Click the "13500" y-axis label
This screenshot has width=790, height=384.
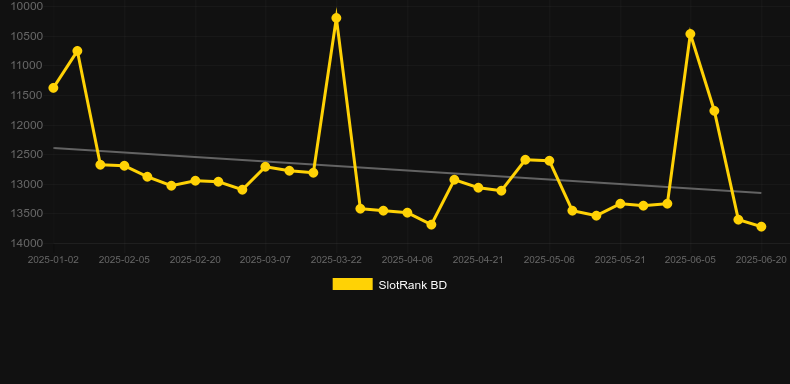(x=27, y=214)
